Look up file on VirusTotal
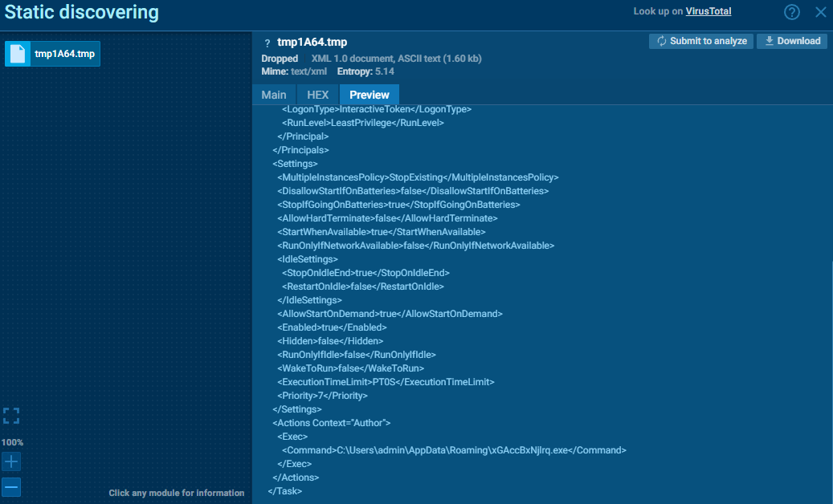The height and width of the screenshot is (504, 833). pyautogui.click(x=708, y=11)
